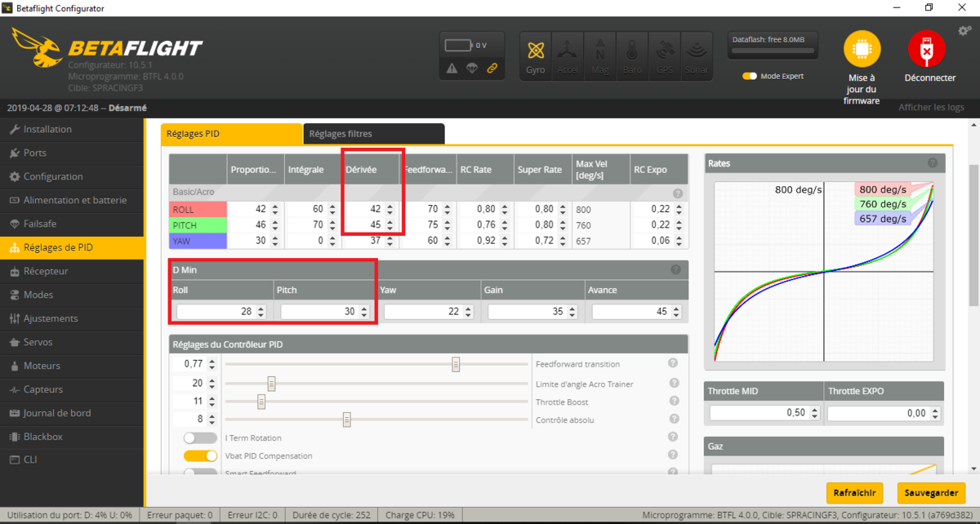Click the Throttle EXPO stepper arrows
The image size is (980, 524).
934,413
